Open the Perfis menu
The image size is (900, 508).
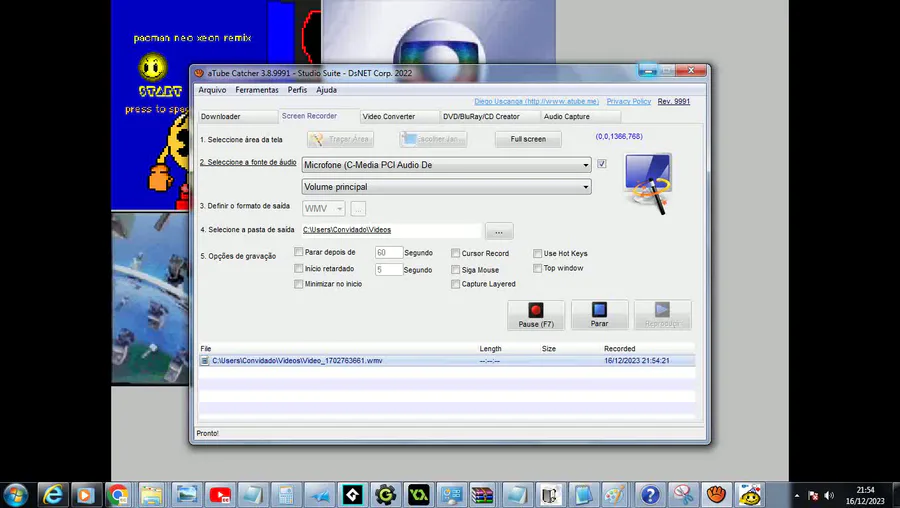coord(297,90)
